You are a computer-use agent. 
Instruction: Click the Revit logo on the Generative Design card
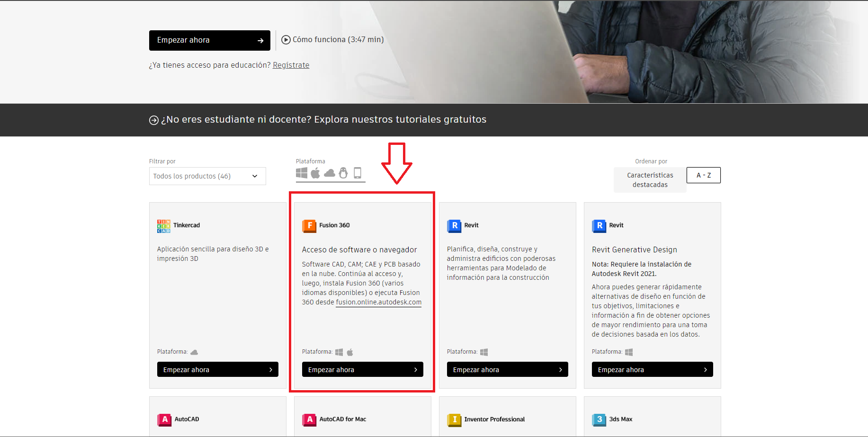[599, 226]
